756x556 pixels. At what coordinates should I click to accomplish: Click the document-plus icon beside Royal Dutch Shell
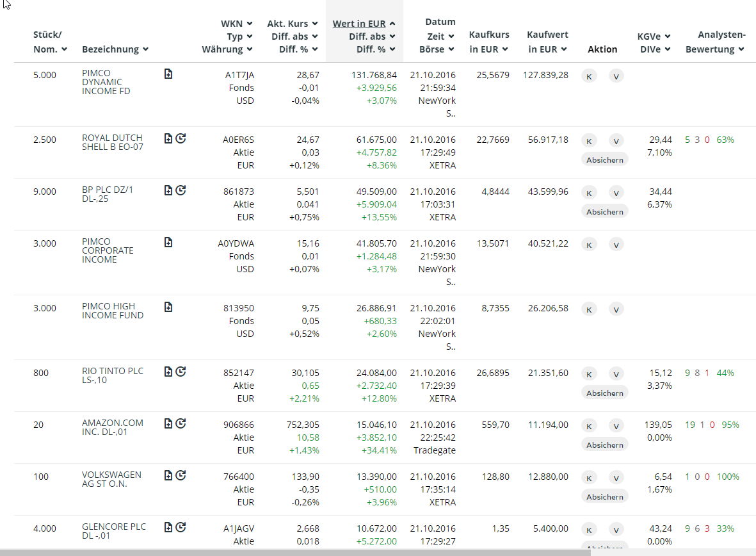click(x=168, y=138)
